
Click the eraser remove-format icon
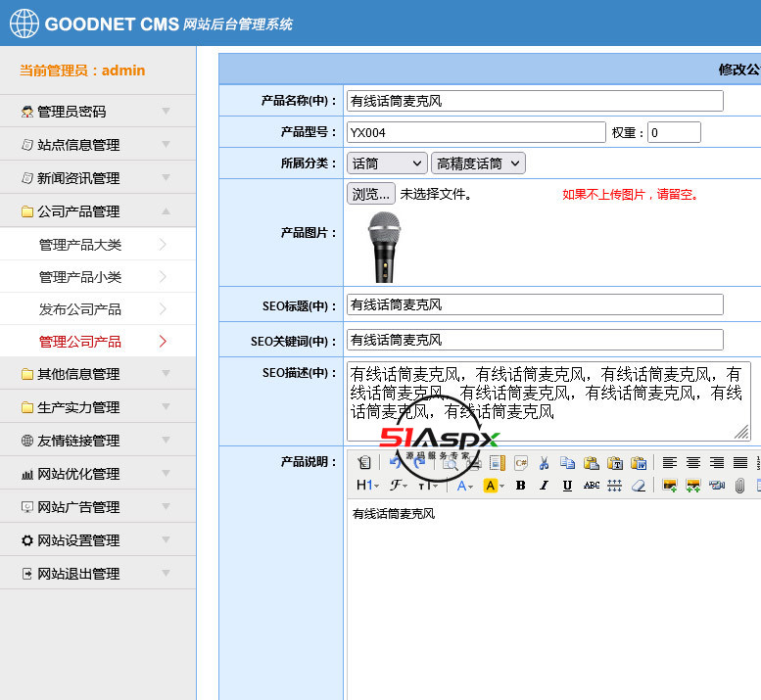point(639,486)
